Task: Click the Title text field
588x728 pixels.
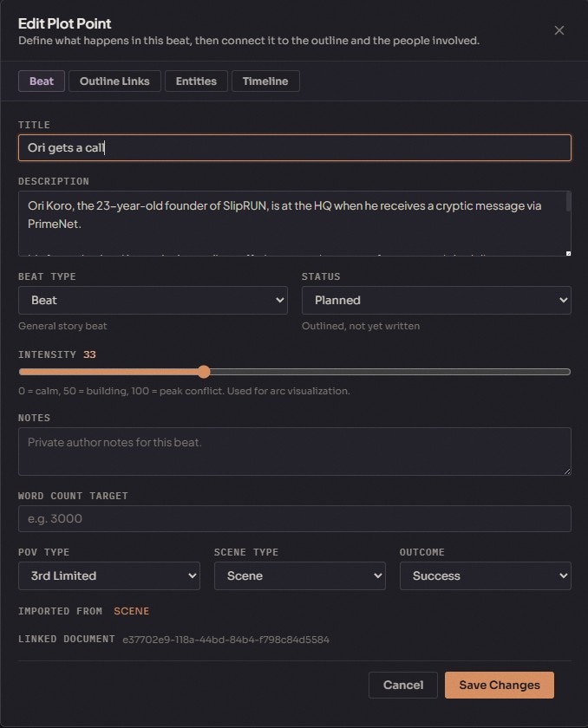Action: click(294, 147)
